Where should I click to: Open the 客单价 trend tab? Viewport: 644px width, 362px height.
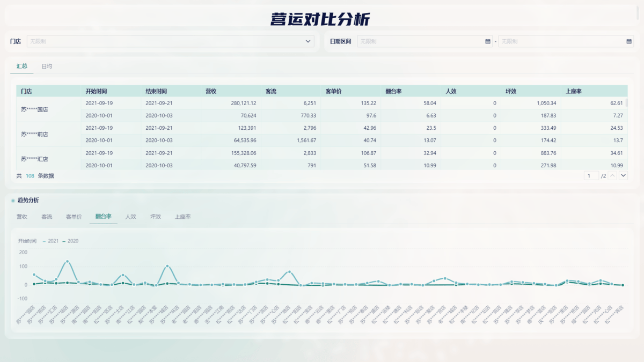(74, 217)
